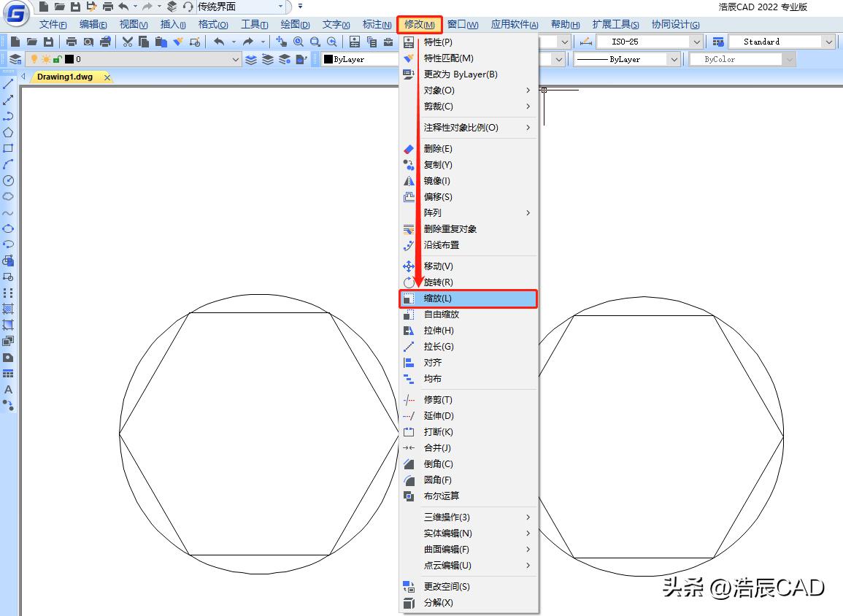This screenshot has width=843, height=616.
Task: Click the black ByLayer color swatch
Action: pyautogui.click(x=328, y=59)
